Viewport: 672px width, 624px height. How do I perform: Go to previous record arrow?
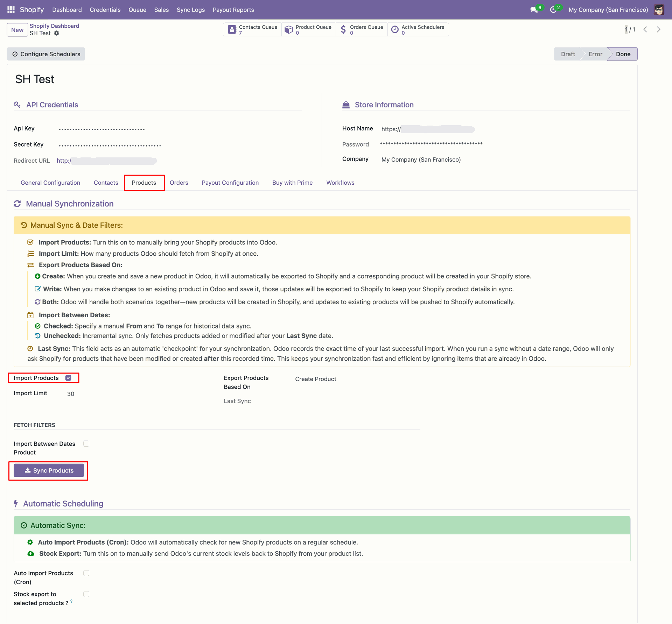645,29
